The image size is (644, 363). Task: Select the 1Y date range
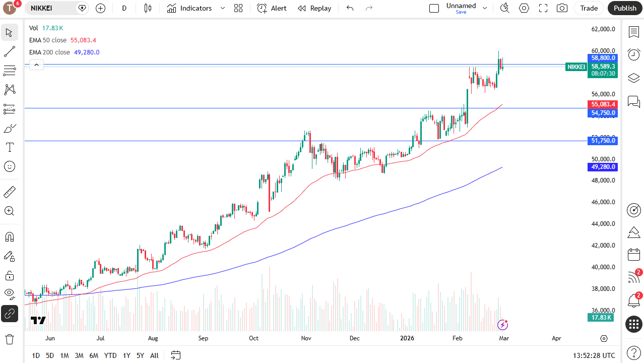coord(126,355)
